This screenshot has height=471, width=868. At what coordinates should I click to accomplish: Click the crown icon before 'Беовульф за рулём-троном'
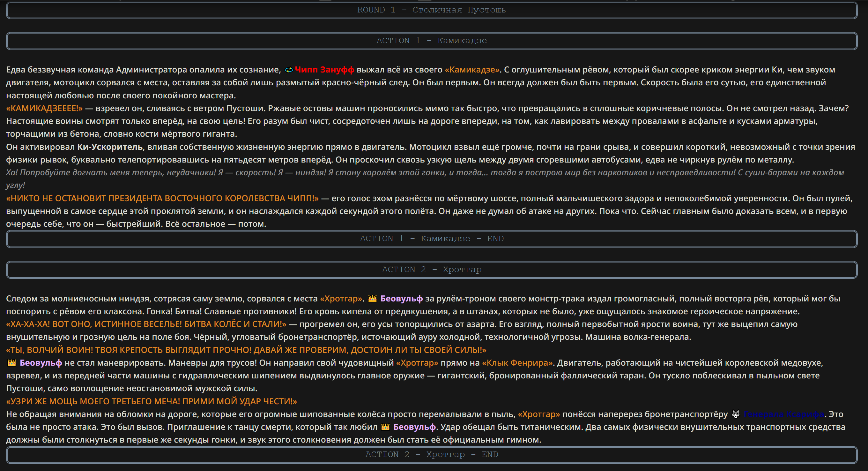click(x=372, y=299)
